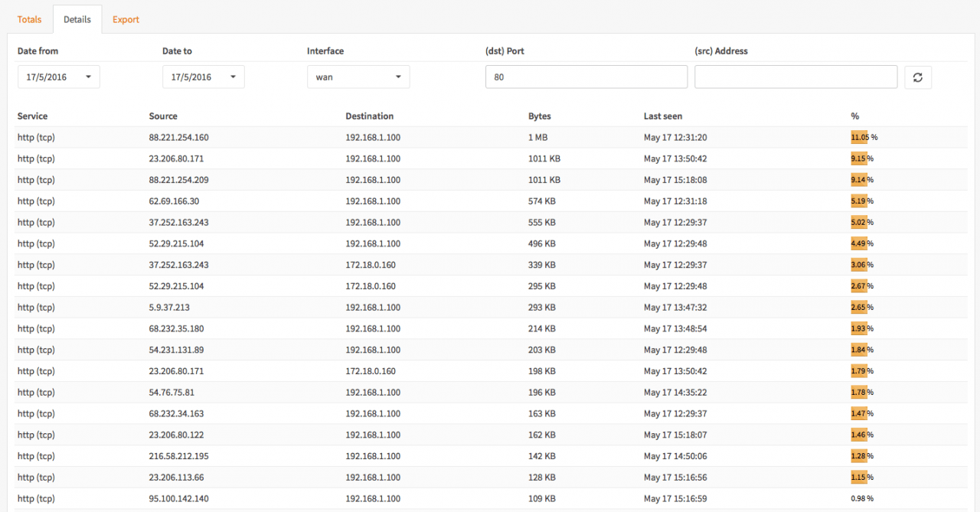Image resolution: width=980 pixels, height=512 pixels.
Task: Select source address 5.9.37.213
Action: tap(169, 308)
